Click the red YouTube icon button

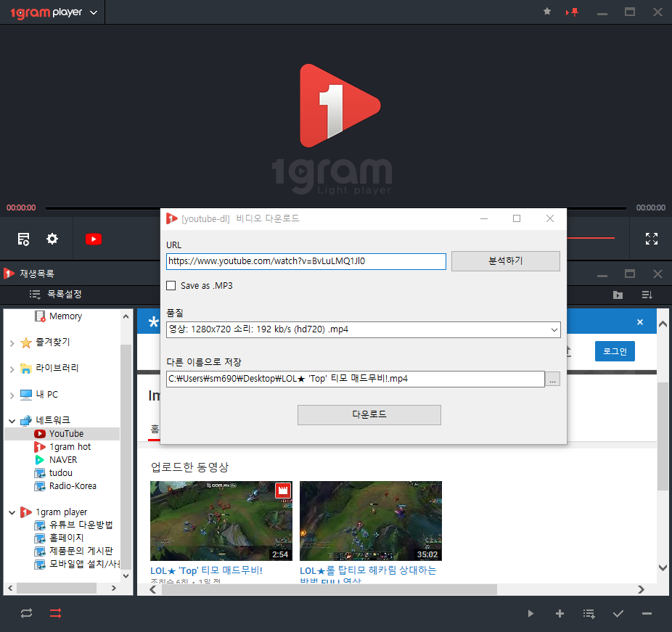click(94, 239)
